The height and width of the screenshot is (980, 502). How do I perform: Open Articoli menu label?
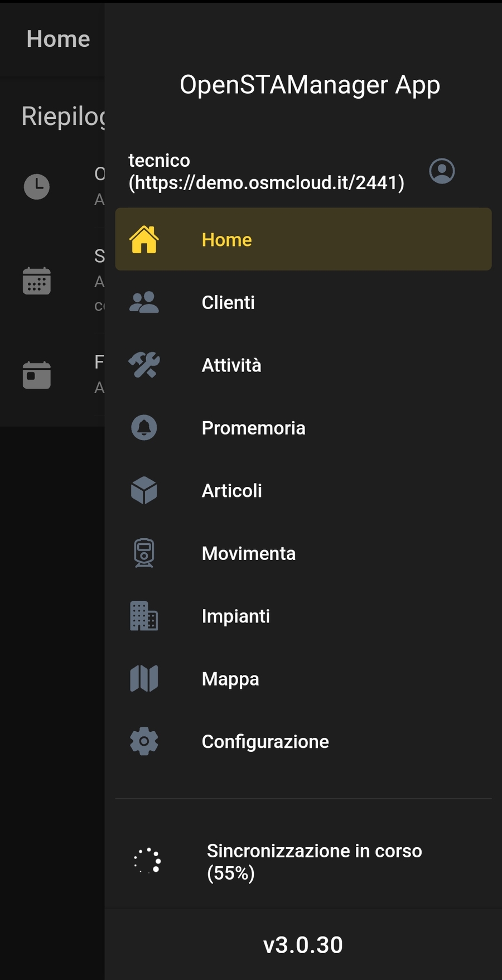point(231,491)
